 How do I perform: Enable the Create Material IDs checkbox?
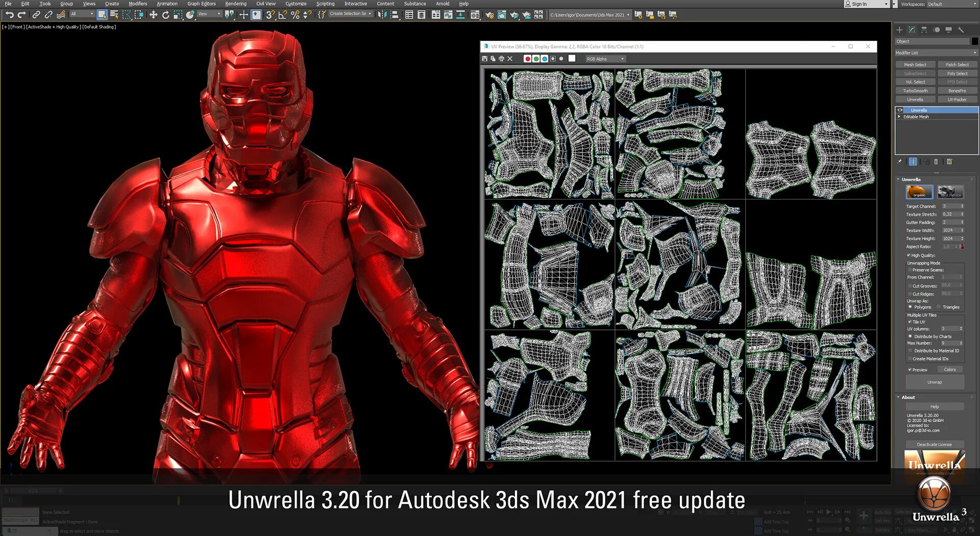click(x=910, y=359)
